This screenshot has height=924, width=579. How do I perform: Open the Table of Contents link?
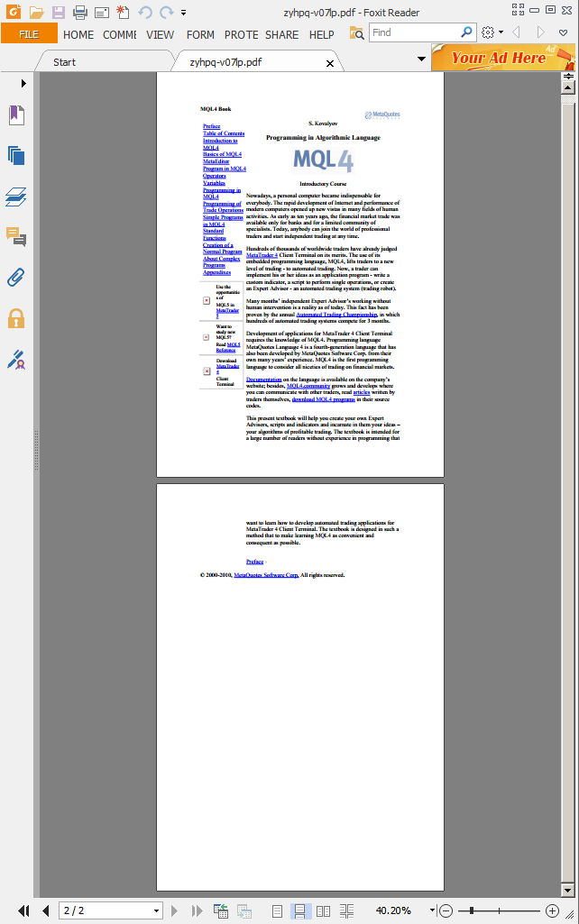click(224, 133)
